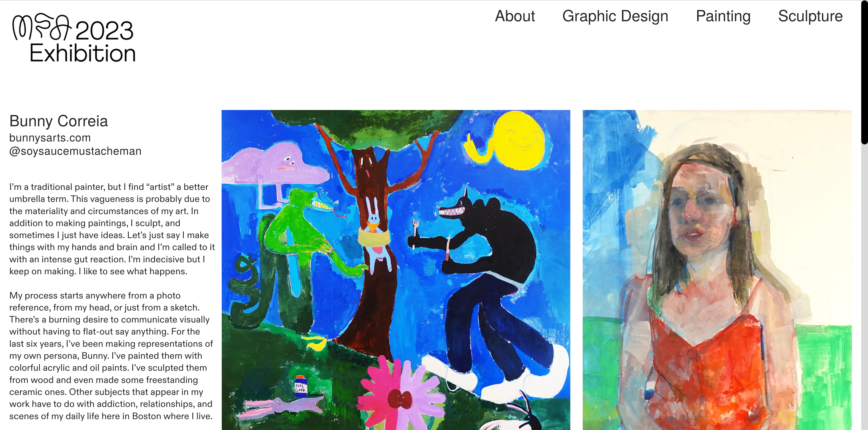The width and height of the screenshot is (868, 430).
Task: Visit the bunnysarts.com website link
Action: (x=50, y=138)
